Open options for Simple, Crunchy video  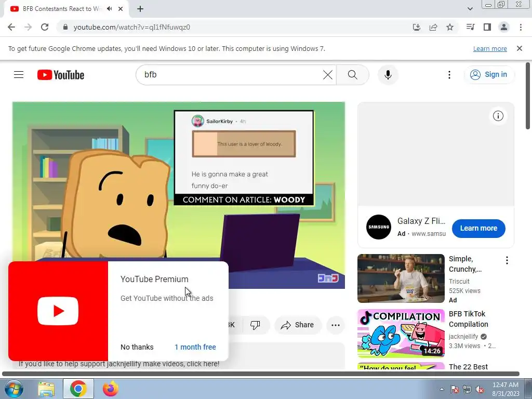click(507, 260)
